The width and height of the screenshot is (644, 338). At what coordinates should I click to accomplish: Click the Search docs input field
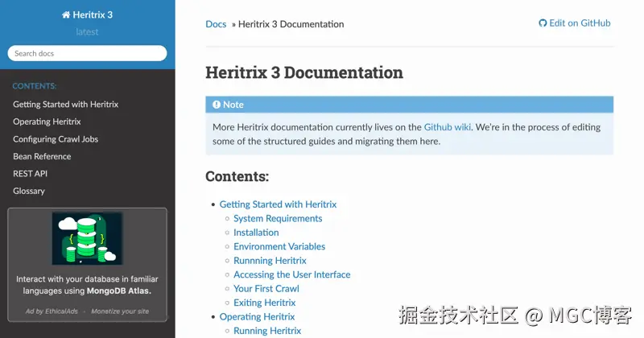(87, 53)
